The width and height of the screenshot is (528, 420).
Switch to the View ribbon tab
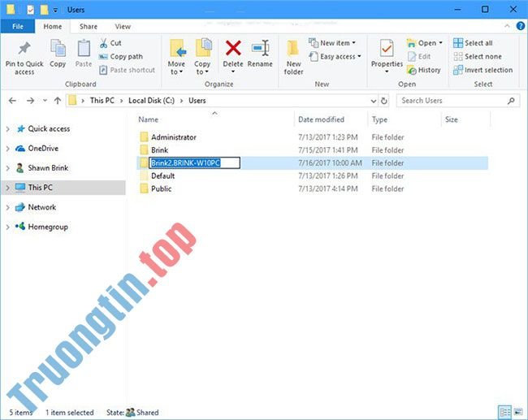click(x=123, y=27)
